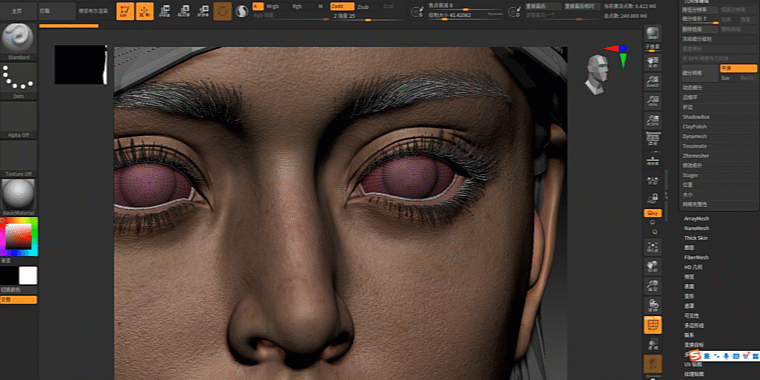Toggle the orange 平滑 smooth option
Screen dimensions: 760x380
point(738,68)
